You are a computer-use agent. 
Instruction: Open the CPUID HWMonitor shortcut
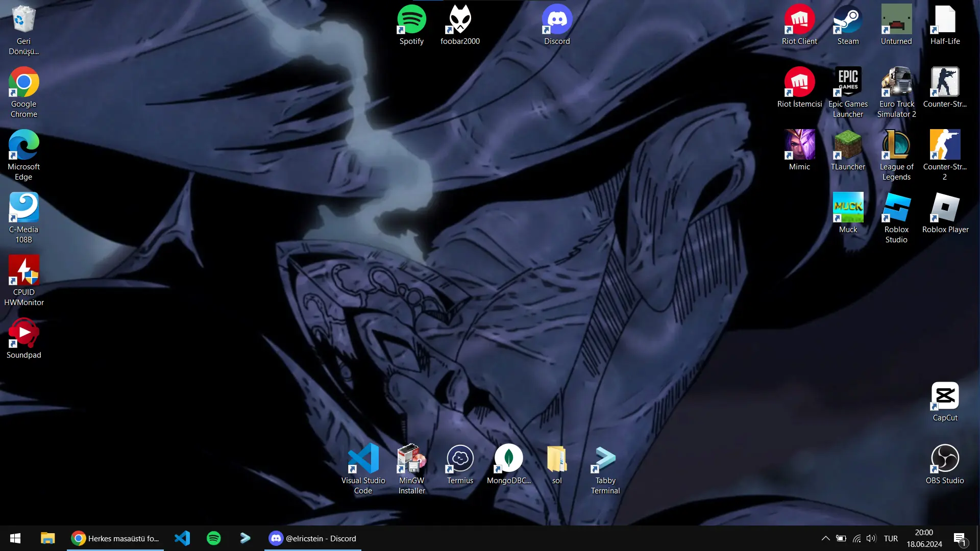(x=23, y=281)
